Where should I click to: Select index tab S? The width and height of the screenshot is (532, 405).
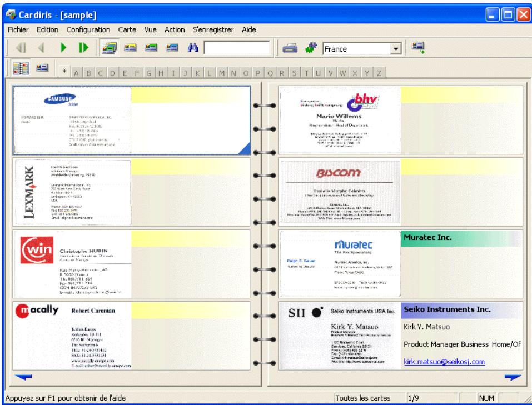coord(294,73)
